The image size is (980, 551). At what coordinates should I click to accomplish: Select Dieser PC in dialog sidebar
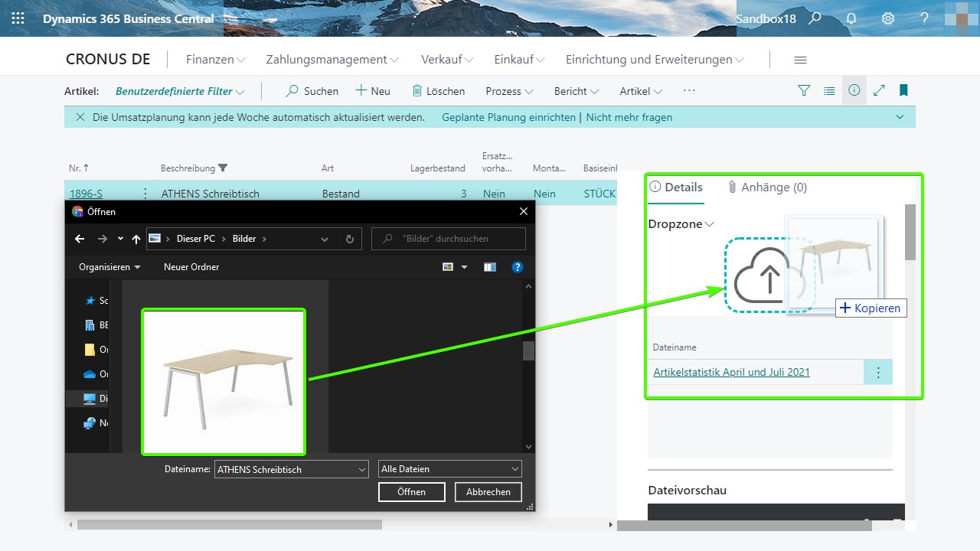point(96,399)
